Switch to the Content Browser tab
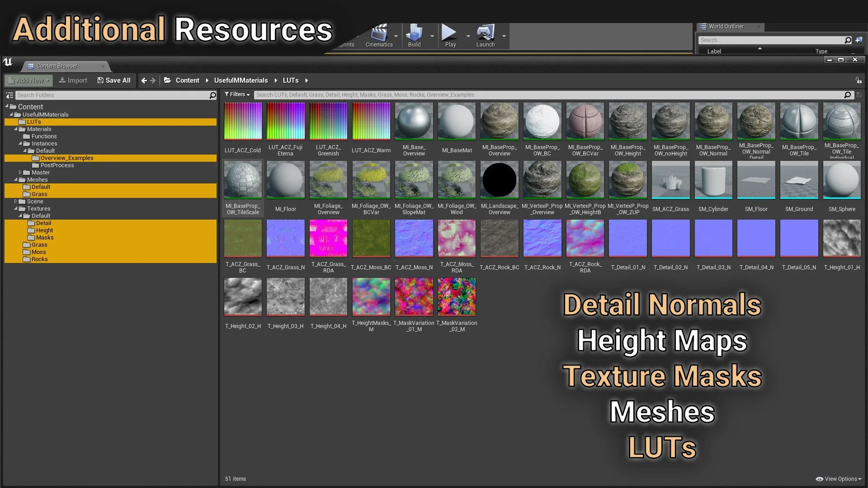 point(57,66)
